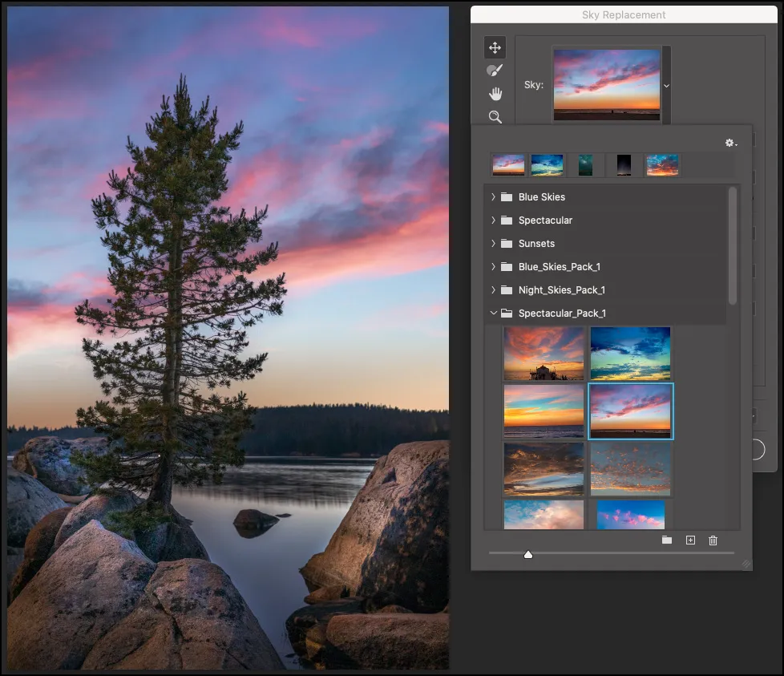Select the Night_Skies_Pack_1 group
This screenshot has width=784, height=676.
point(561,290)
